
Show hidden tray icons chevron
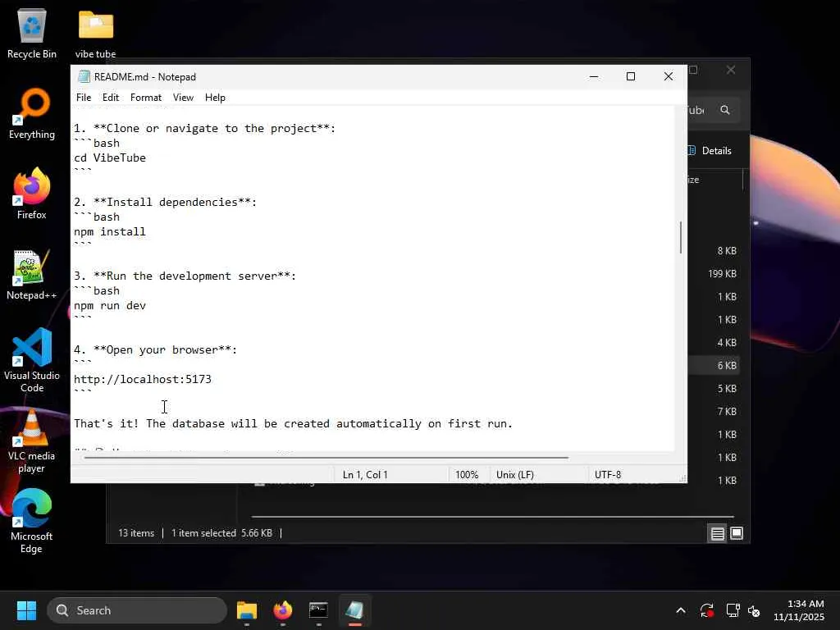point(681,610)
